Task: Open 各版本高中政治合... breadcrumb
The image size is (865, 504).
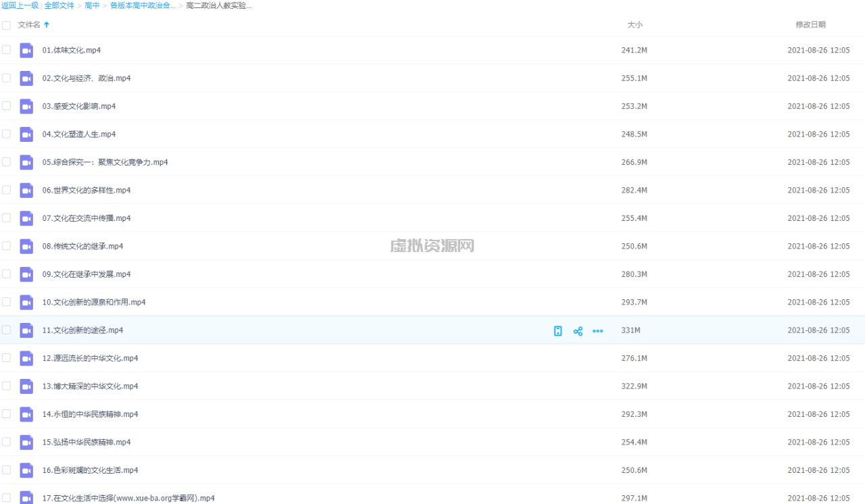Action: coord(143,5)
